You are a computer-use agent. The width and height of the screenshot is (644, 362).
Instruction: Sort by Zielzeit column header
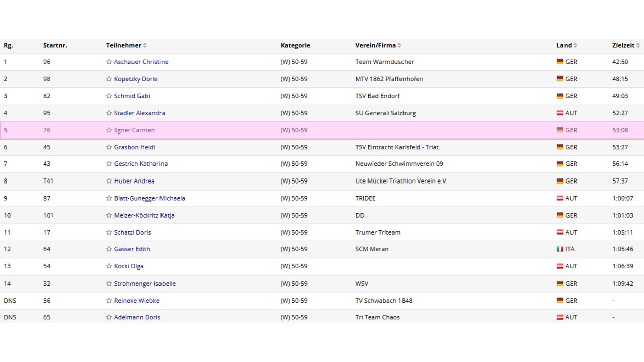[638, 45]
